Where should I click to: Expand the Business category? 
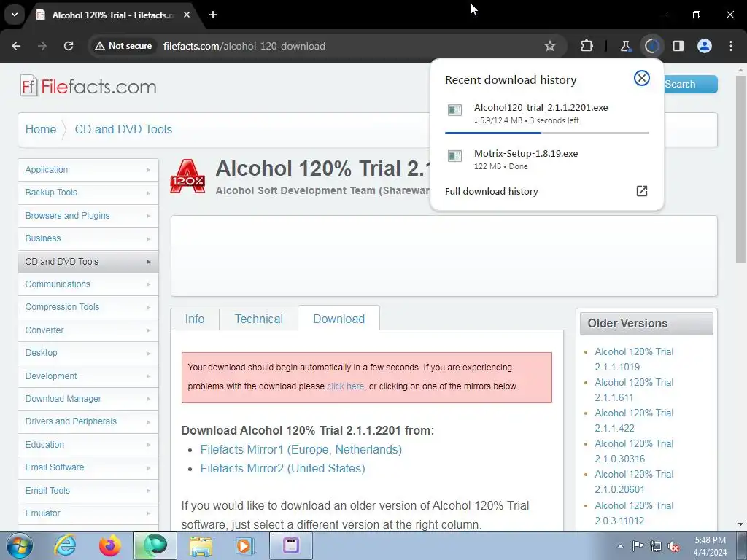click(x=88, y=238)
